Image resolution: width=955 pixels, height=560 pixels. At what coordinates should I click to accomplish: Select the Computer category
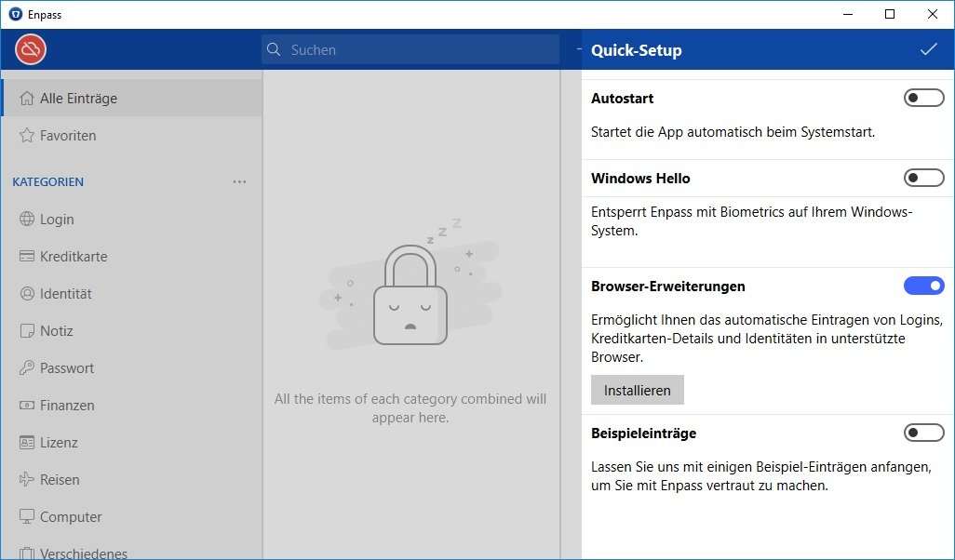71,517
